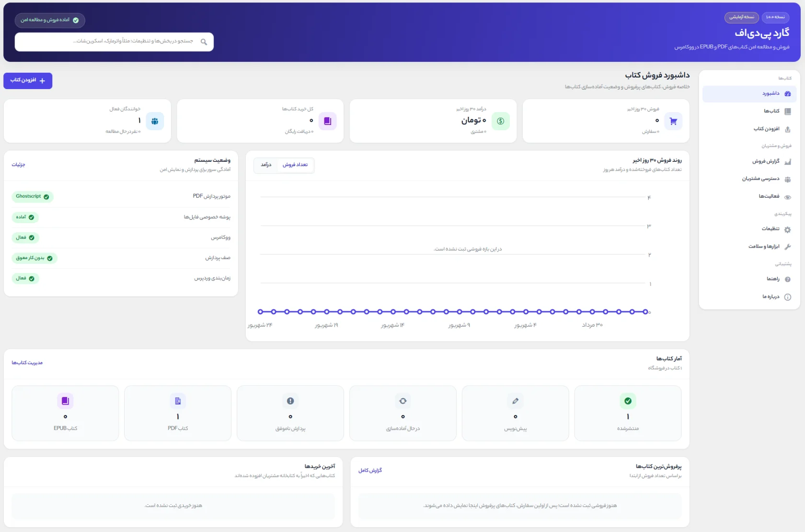Switch chart to درآمد tab

(266, 165)
